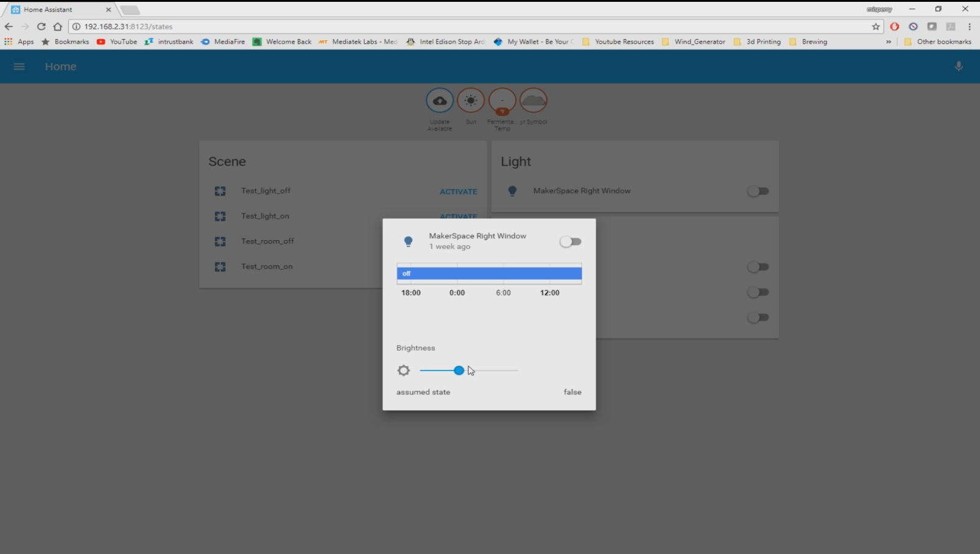980x554 pixels.
Task: Open the Youtube Resources bookmarks folder
Action: point(618,42)
